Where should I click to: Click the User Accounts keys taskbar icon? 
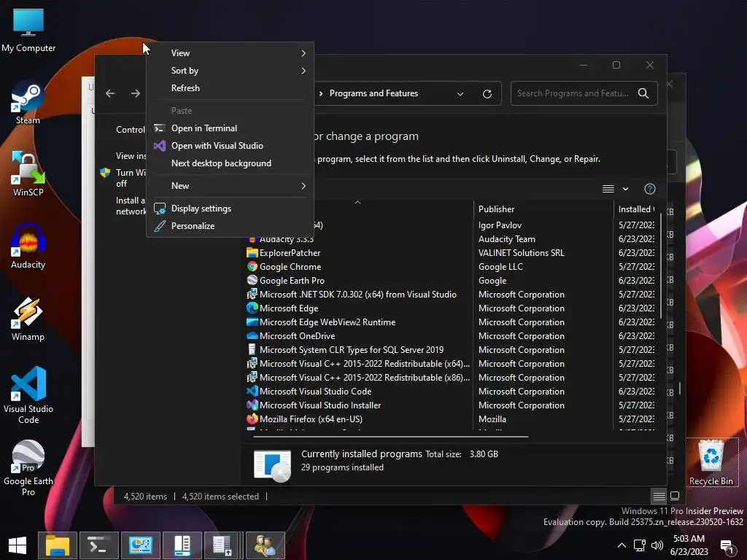tap(266, 545)
